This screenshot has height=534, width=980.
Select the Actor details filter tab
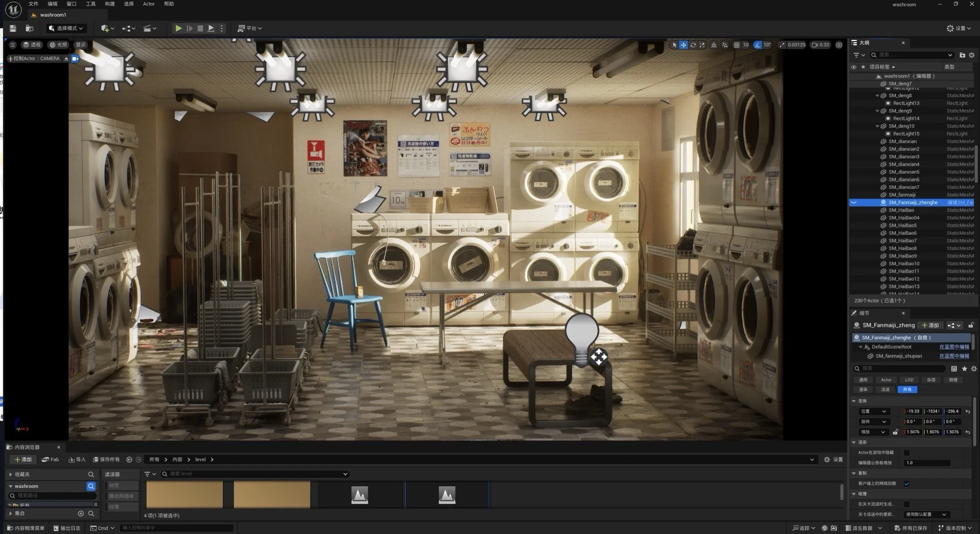886,380
